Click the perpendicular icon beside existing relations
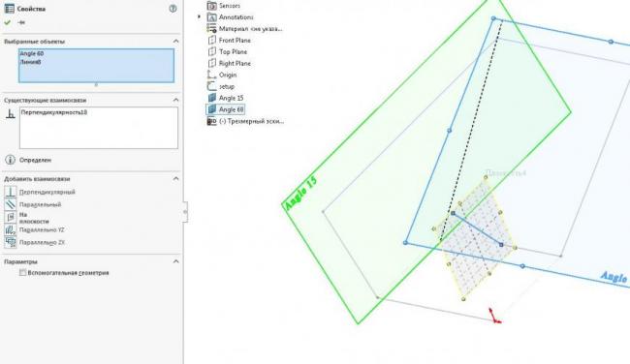The height and width of the screenshot is (364, 630). point(11,114)
